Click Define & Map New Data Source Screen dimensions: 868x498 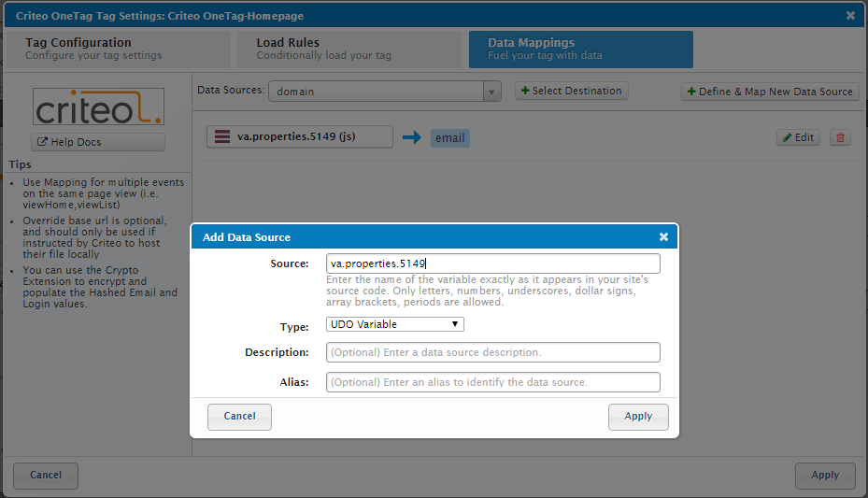(x=770, y=92)
